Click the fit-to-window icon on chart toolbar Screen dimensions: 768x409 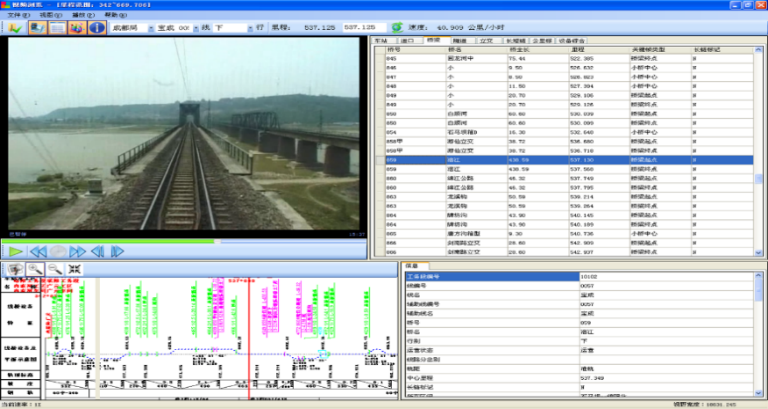75,269
